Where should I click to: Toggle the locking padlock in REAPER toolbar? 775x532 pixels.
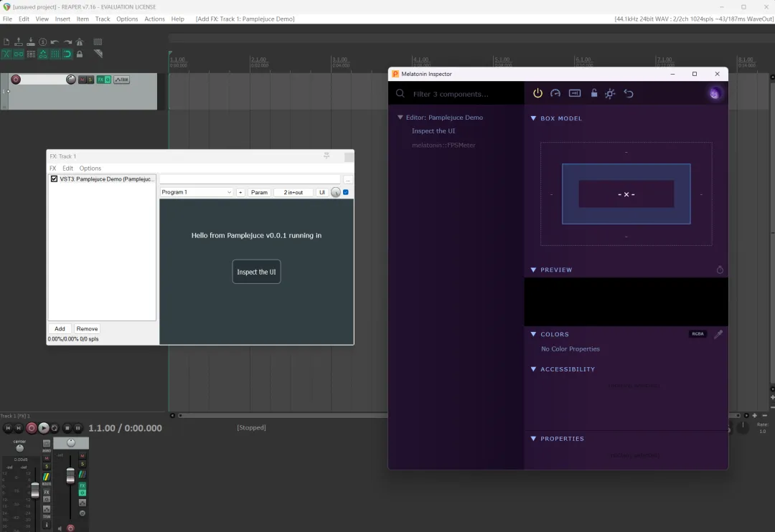[80, 54]
